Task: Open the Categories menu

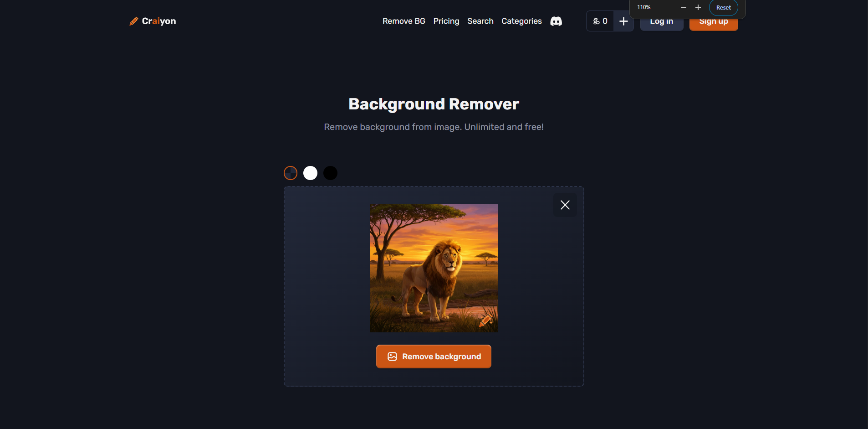Action: (x=521, y=21)
